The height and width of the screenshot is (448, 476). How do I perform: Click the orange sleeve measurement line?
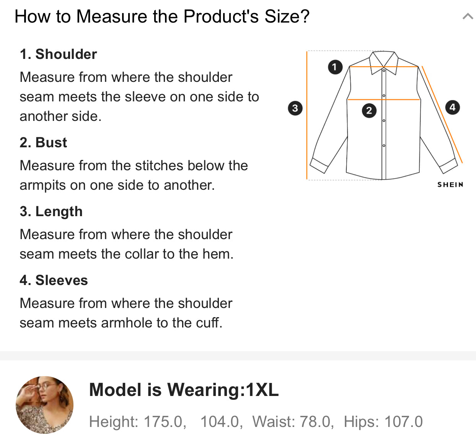coord(442,114)
